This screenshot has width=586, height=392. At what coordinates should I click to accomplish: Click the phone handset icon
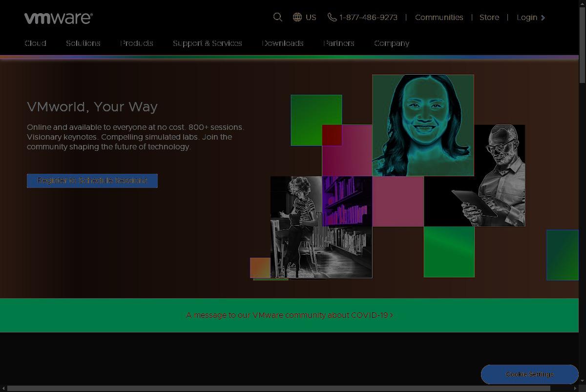332,17
